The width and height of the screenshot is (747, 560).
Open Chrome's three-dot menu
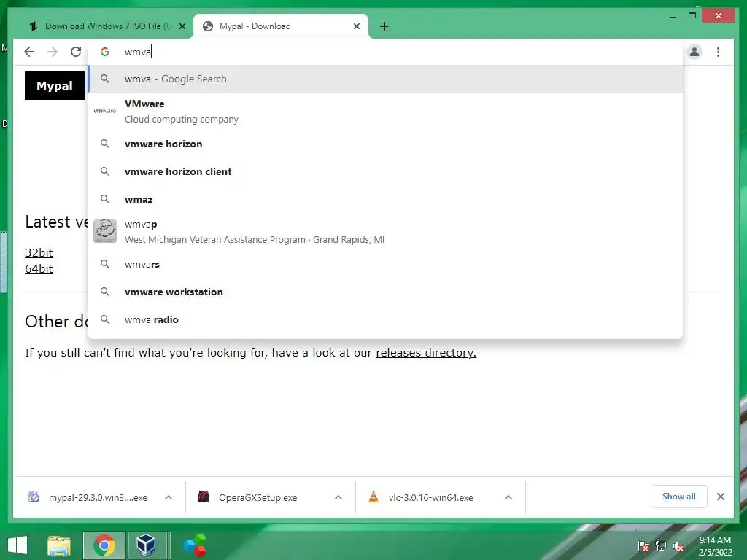click(x=718, y=52)
